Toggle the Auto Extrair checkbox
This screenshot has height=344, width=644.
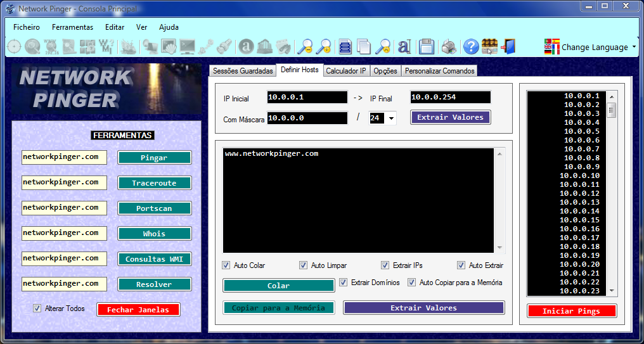[x=461, y=265]
